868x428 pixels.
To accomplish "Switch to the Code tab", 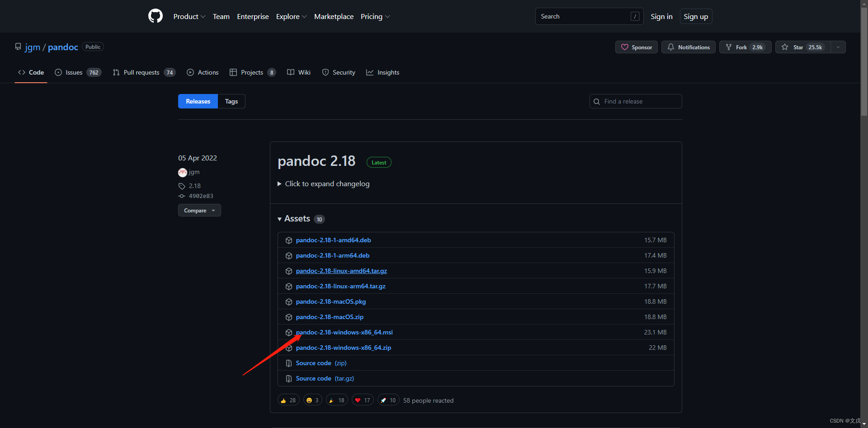I will pos(31,72).
